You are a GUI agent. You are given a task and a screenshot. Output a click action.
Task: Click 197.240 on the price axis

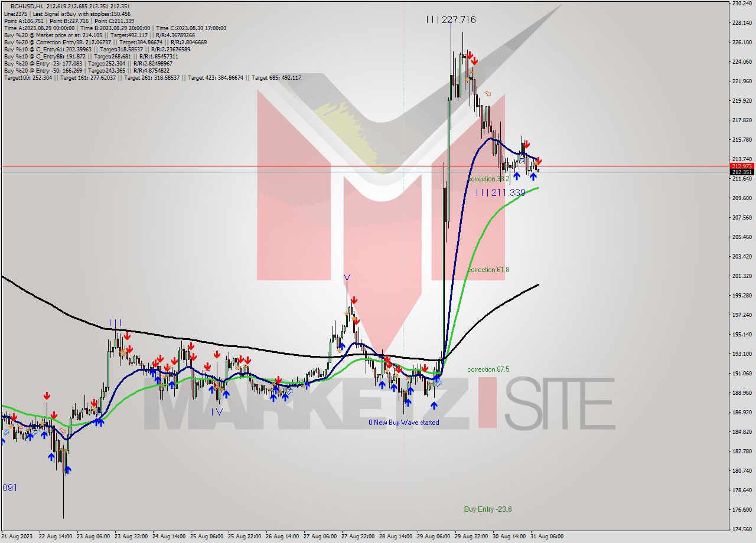click(x=741, y=315)
